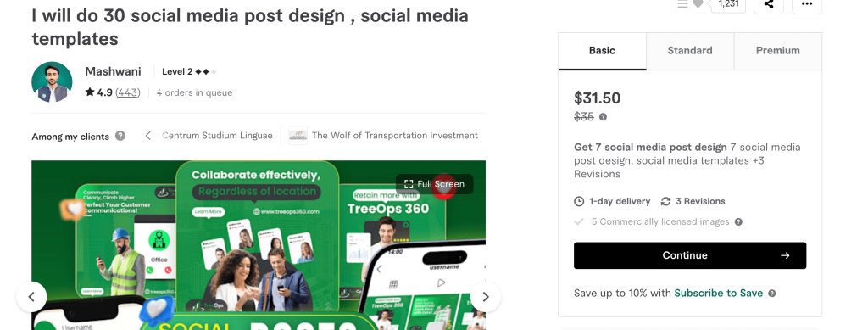Open the three-dots more options menu

(807, 4)
